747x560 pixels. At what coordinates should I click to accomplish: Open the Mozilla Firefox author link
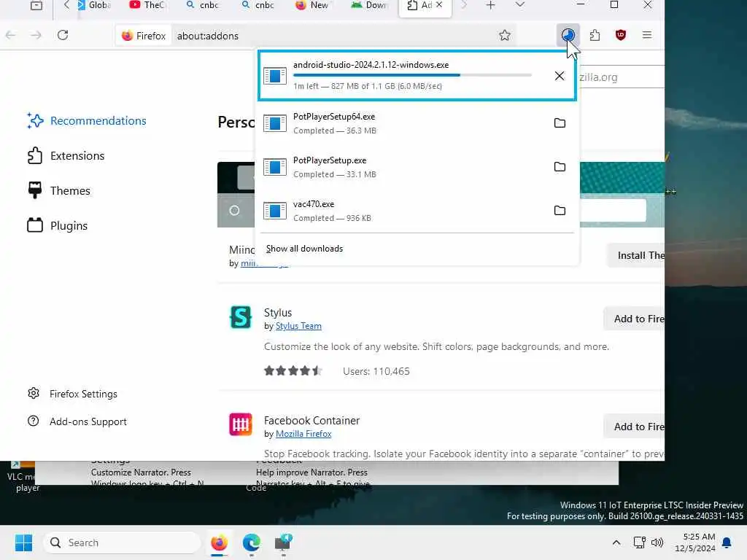pyautogui.click(x=303, y=434)
